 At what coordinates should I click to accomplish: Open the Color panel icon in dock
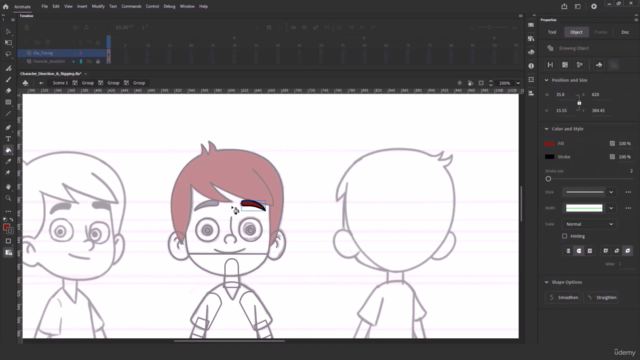click(x=531, y=52)
